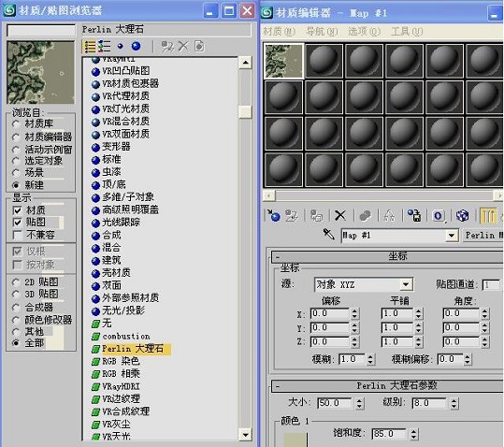Click Get Material icon in editor toolbar
Viewport: 504px width, 447px height.
tap(274, 216)
